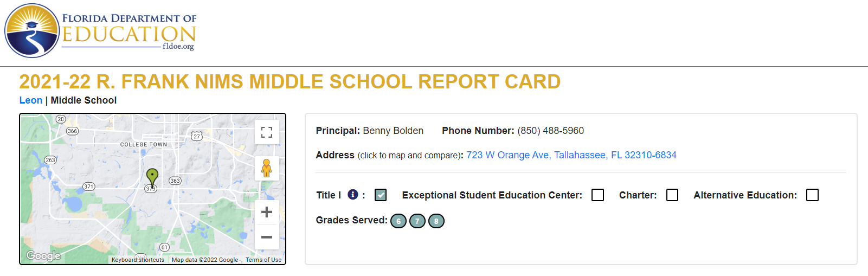This screenshot has height=276, width=868.
Task: Click the Florida Department of Education logo
Action: pos(100,31)
